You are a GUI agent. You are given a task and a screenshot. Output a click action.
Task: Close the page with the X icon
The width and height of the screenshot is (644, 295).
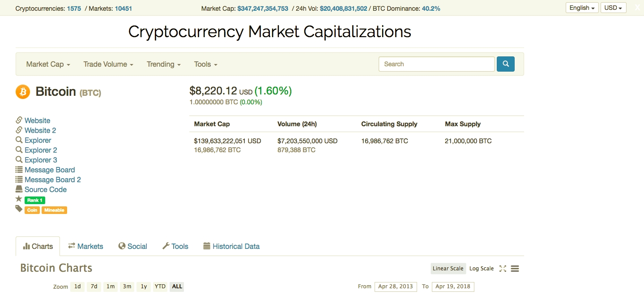[x=638, y=8]
